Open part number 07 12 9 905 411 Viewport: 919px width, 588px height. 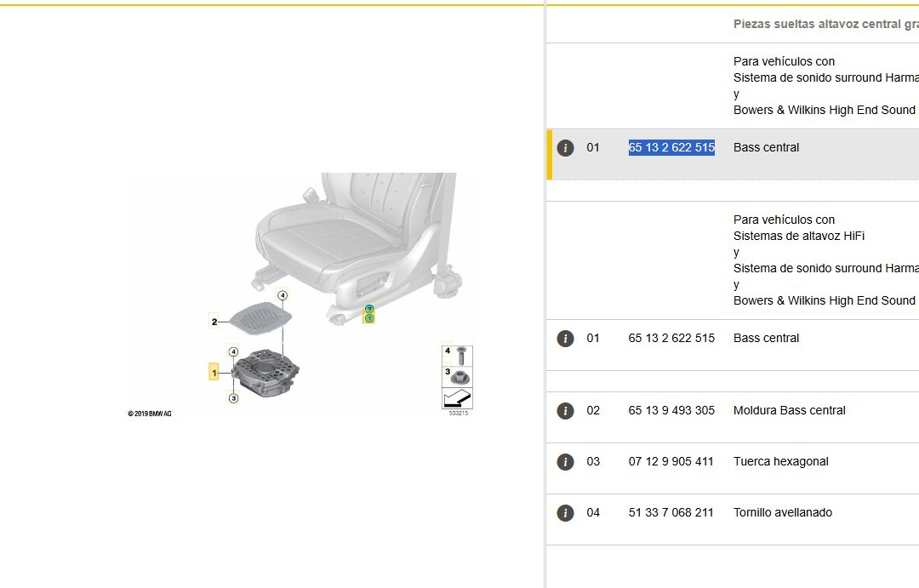671,462
